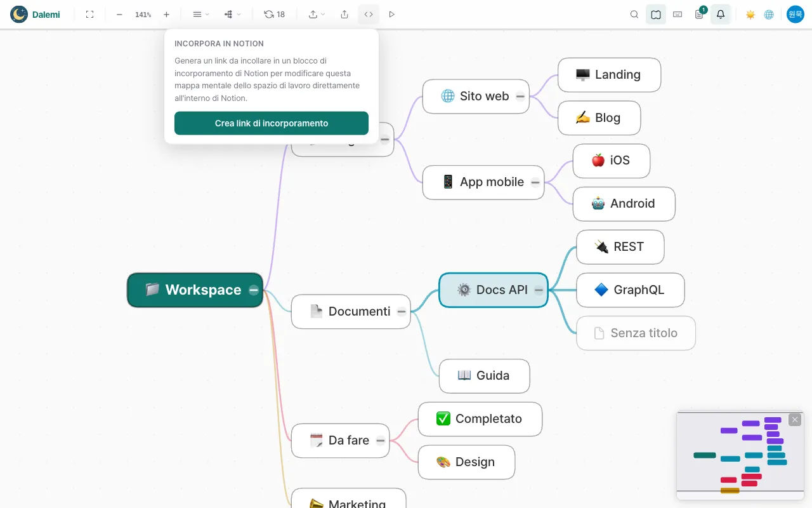Collapse the Documenti branch
The width and height of the screenshot is (812, 508).
click(x=402, y=311)
